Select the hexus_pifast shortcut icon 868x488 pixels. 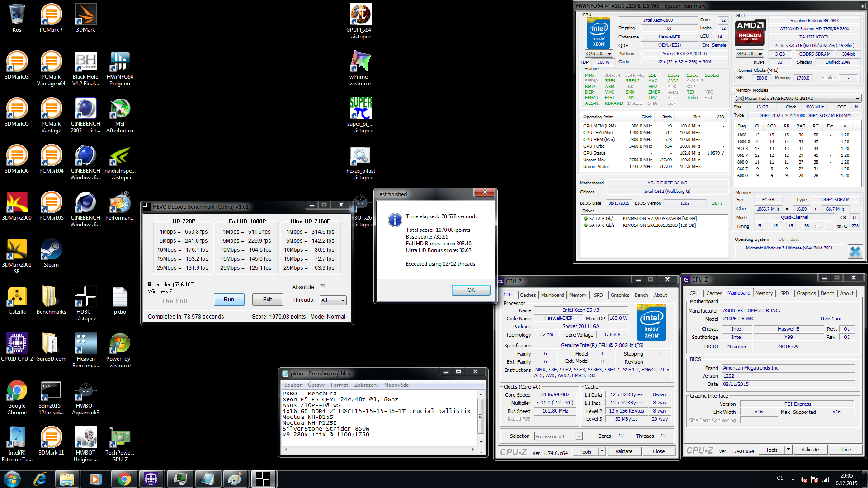tap(360, 162)
